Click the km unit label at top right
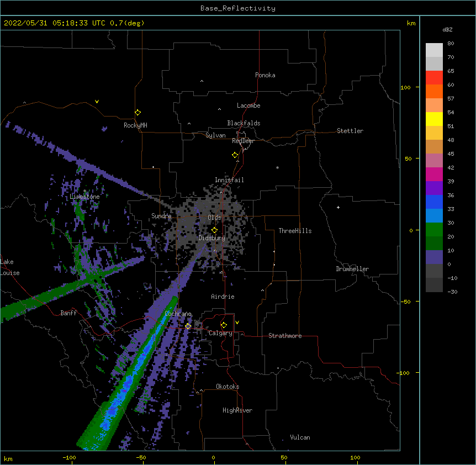 point(411,23)
